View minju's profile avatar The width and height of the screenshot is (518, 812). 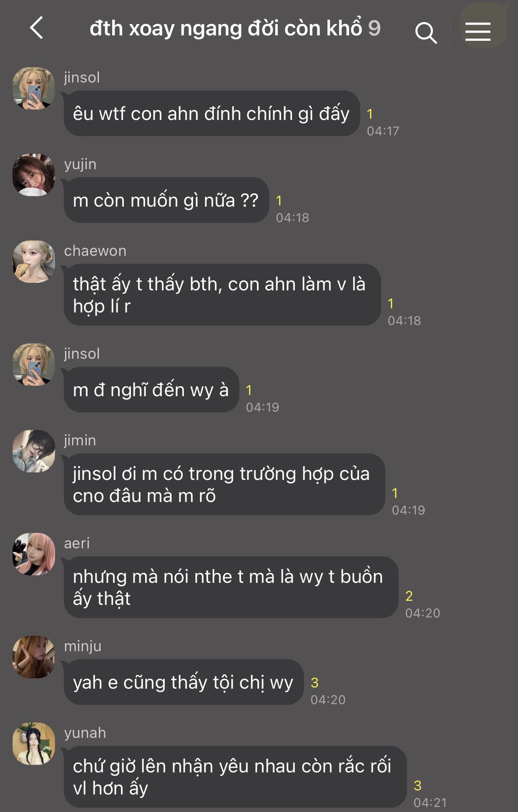(34, 657)
